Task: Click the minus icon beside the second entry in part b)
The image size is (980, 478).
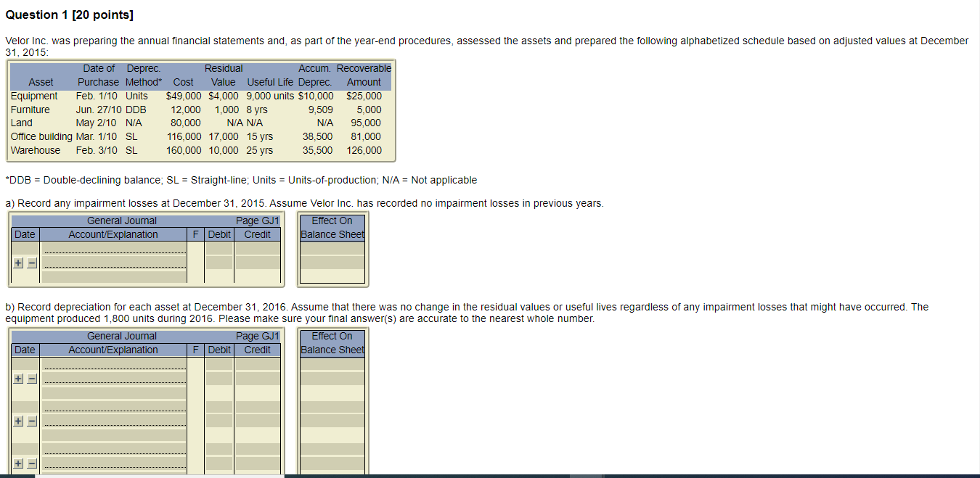Action: tap(30, 420)
